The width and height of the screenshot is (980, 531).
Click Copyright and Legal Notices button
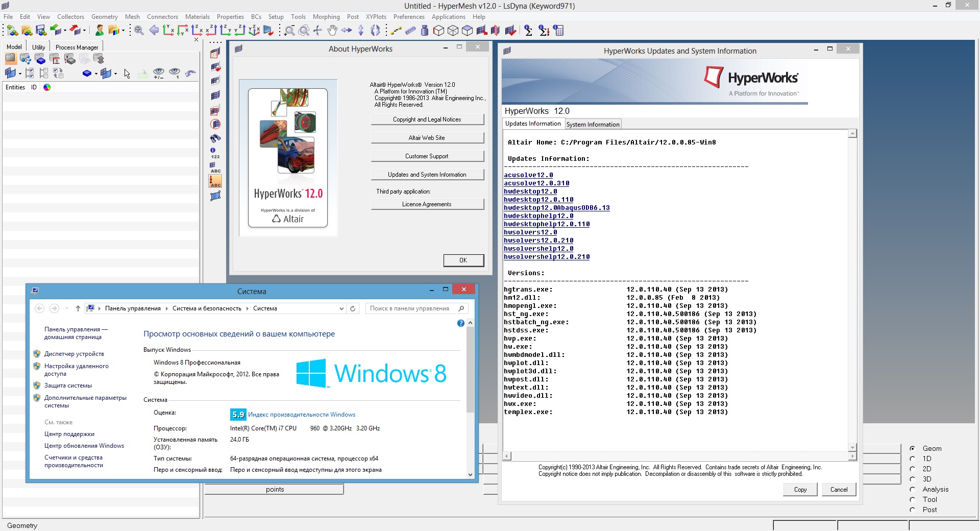point(427,119)
